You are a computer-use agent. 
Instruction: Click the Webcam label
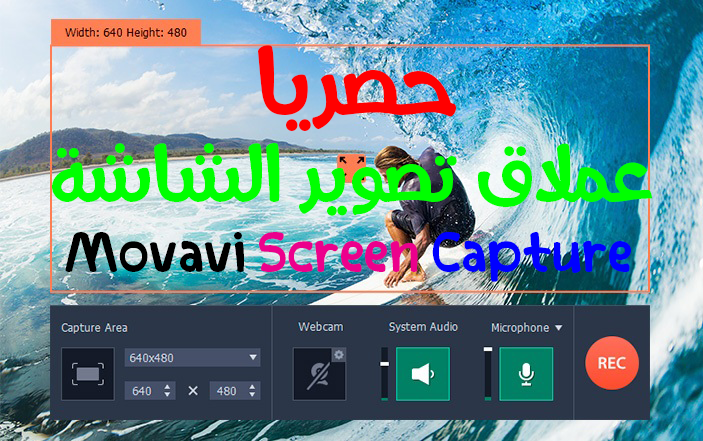click(321, 327)
